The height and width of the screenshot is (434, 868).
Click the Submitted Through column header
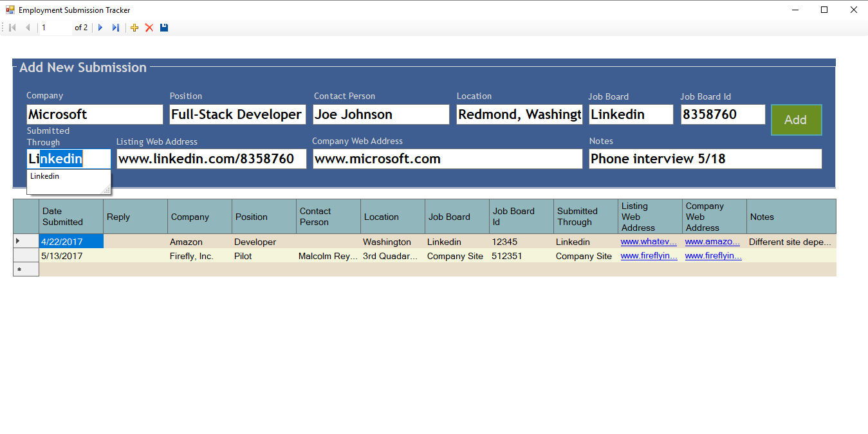[586, 217]
